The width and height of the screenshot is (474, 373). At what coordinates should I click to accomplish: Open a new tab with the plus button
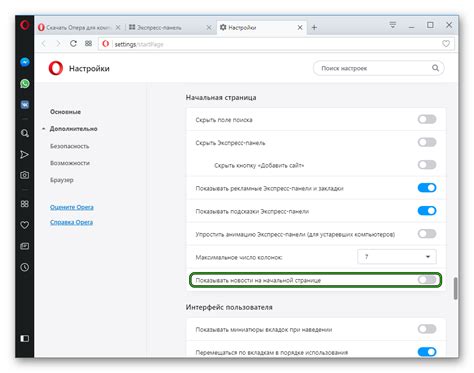point(314,28)
